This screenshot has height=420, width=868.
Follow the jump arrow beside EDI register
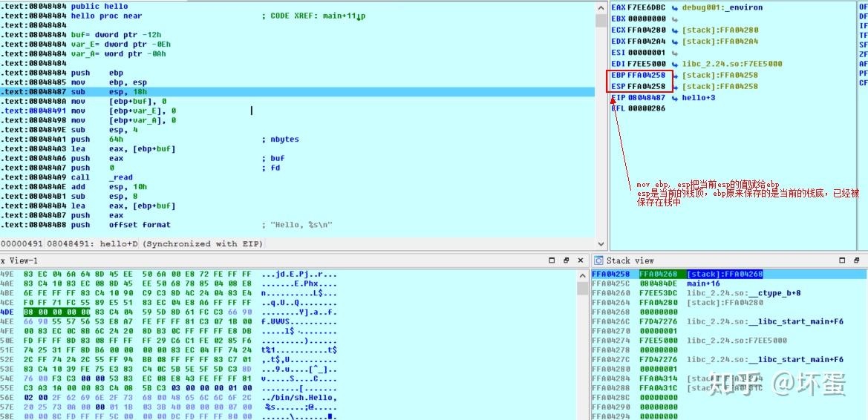pos(675,65)
